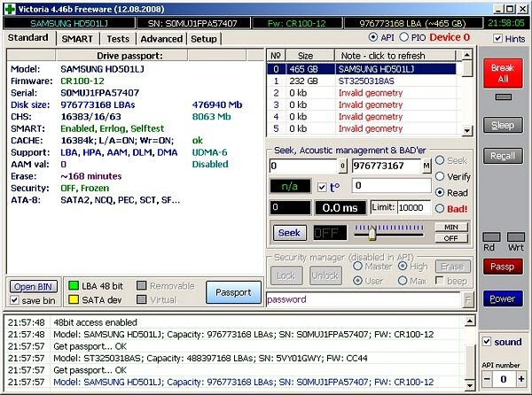Click the Seek button
Viewport: 532px width, 395px height.
tap(289, 233)
